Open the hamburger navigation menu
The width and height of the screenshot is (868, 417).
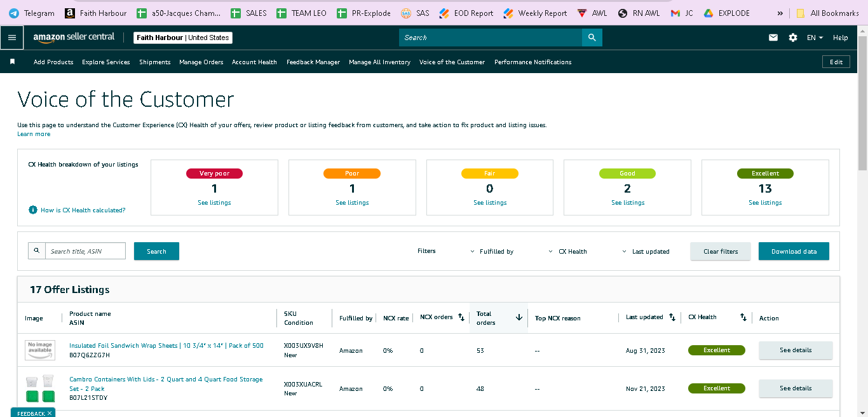[11, 38]
